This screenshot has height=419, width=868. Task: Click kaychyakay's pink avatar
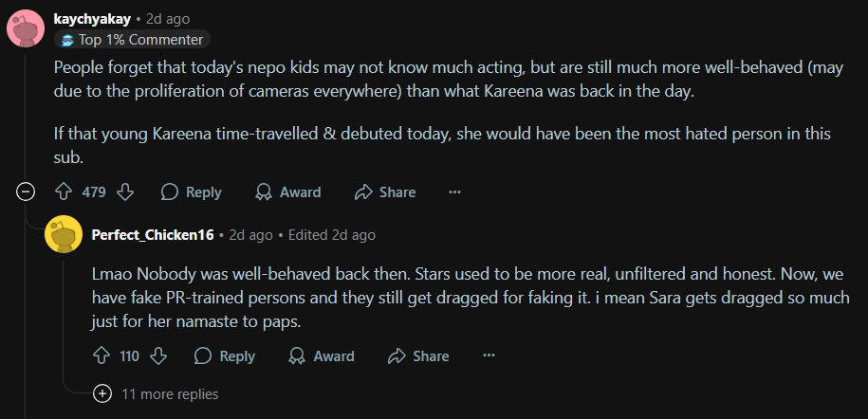click(26, 27)
